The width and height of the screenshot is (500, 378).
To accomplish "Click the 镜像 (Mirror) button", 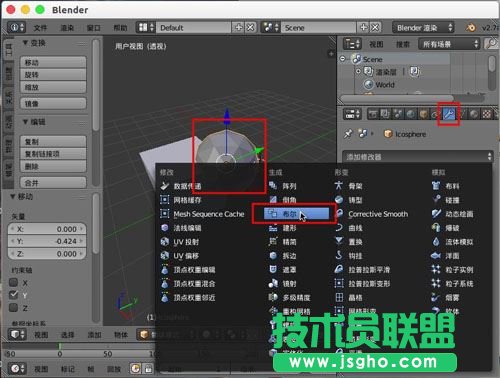I will pos(53,104).
